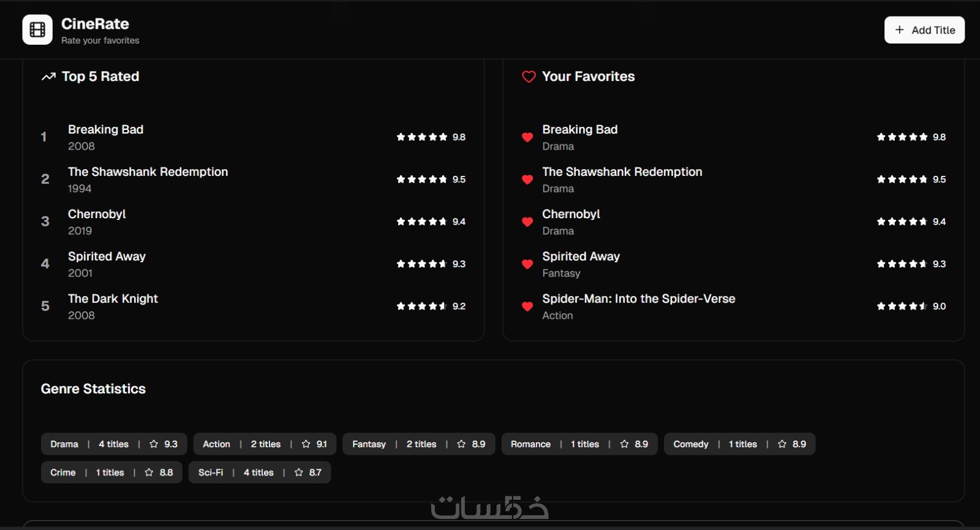Click the trending arrow icon beside Top 5 Rated
The image size is (980, 530).
tap(48, 77)
